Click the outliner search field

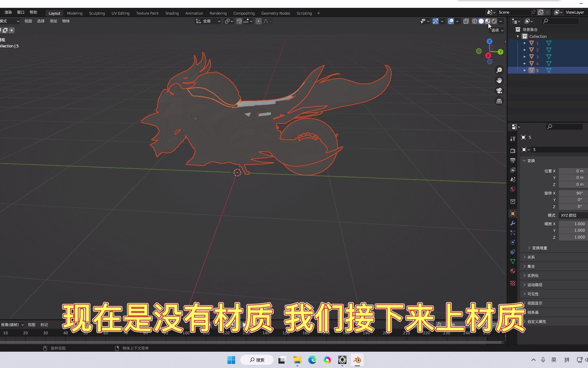tap(560, 21)
